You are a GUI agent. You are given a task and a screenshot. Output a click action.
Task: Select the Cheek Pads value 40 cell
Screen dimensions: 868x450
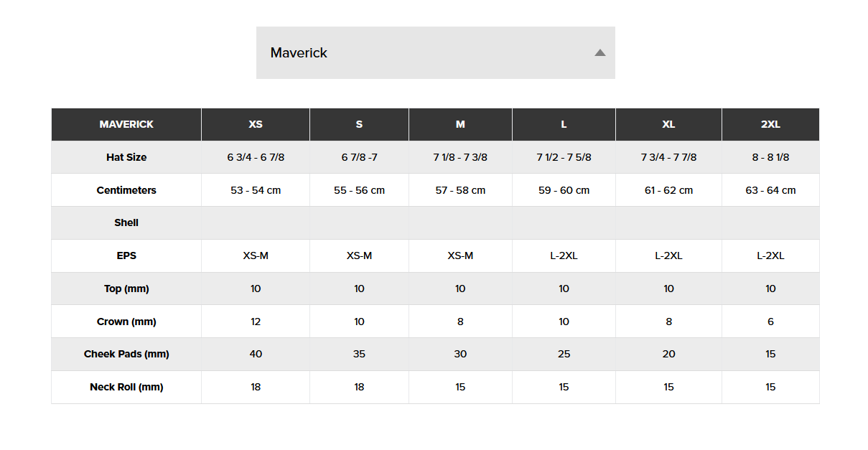point(256,354)
